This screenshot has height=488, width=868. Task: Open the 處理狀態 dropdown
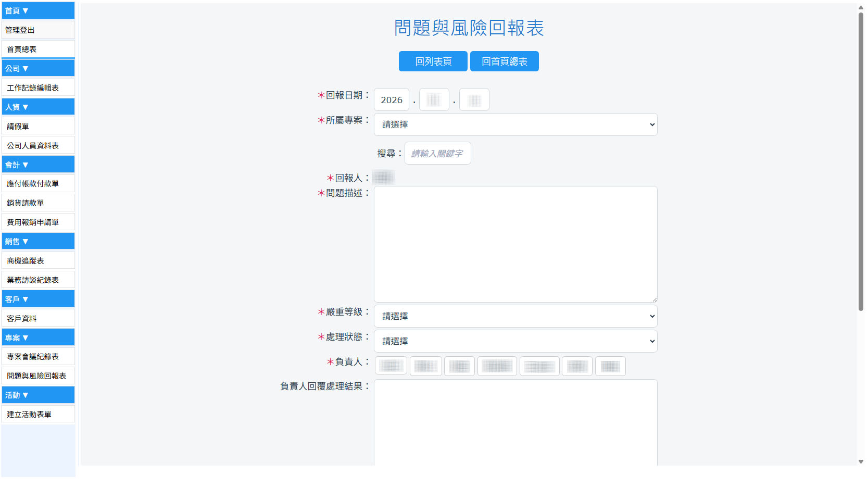(515, 341)
